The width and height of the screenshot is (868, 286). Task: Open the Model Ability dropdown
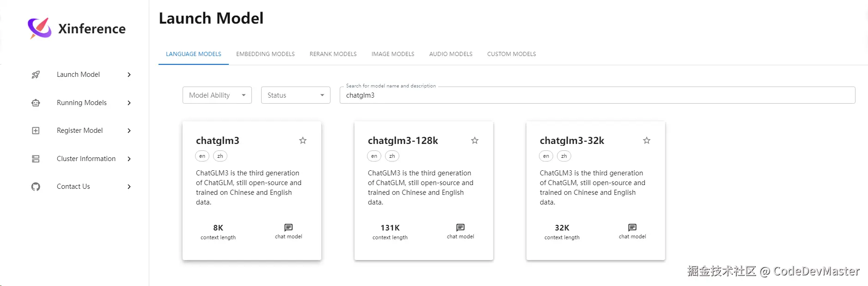tap(217, 95)
